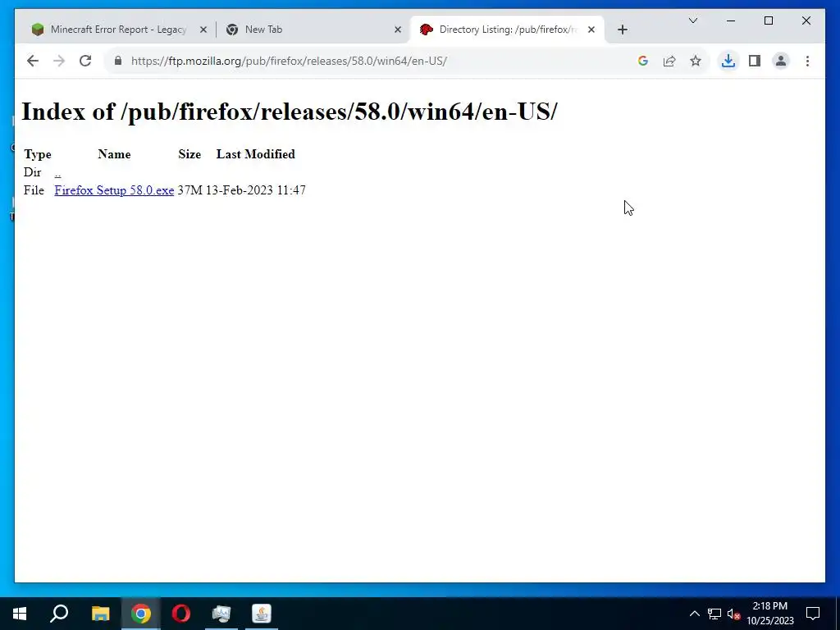
Task: Open the network status tray icon
Action: coord(714,614)
